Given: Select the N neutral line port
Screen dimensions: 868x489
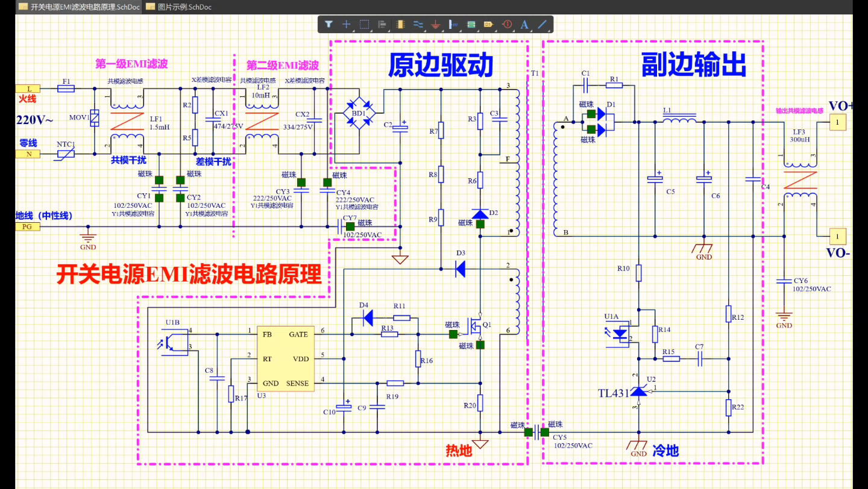Looking at the screenshot, I should [x=28, y=154].
